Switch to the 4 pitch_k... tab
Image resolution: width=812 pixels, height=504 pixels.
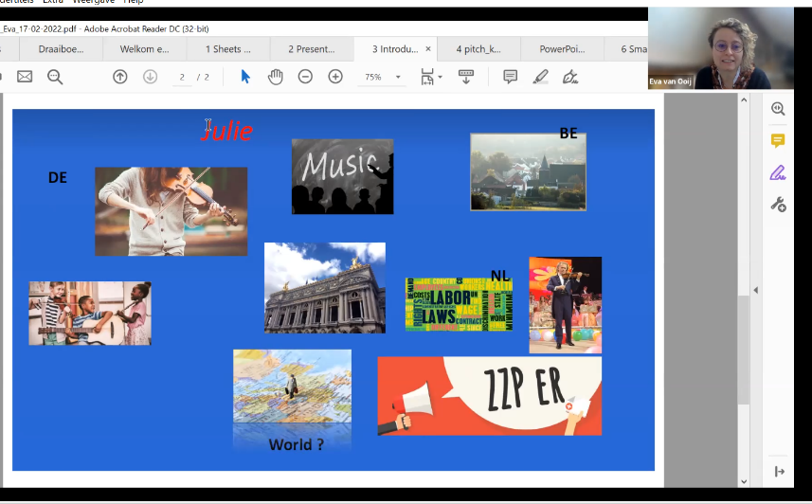click(478, 49)
